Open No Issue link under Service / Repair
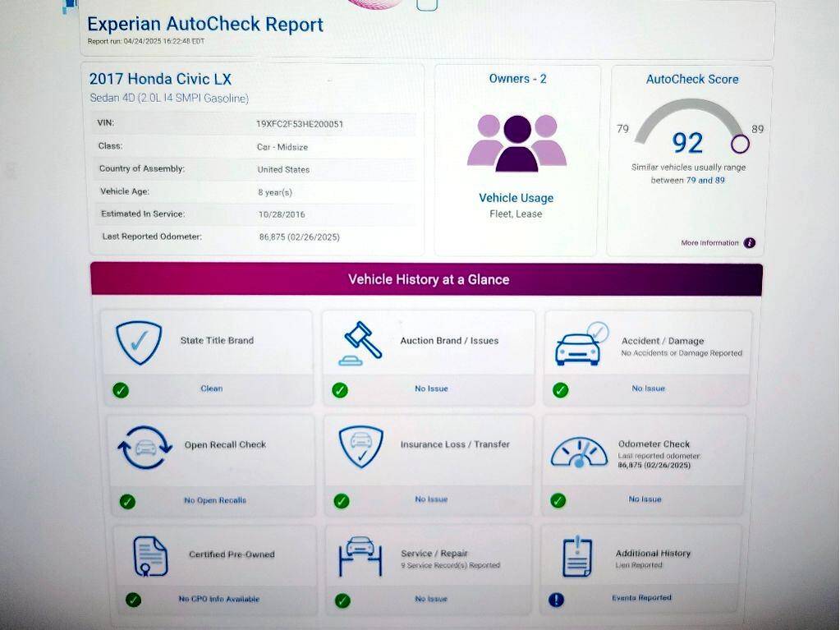The image size is (840, 630). pyautogui.click(x=431, y=599)
